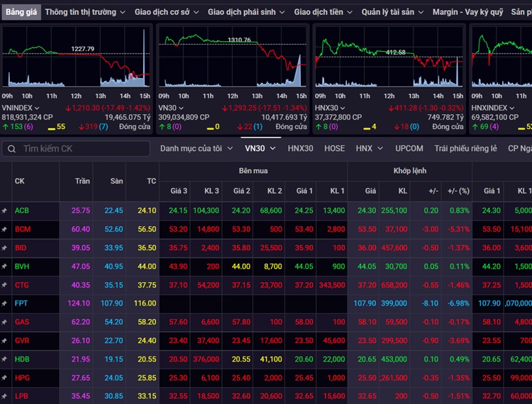Viewport: 532px width, 404px height.
Task: Open HNXINDEX chart index selector dropdown
Action: click(492, 108)
